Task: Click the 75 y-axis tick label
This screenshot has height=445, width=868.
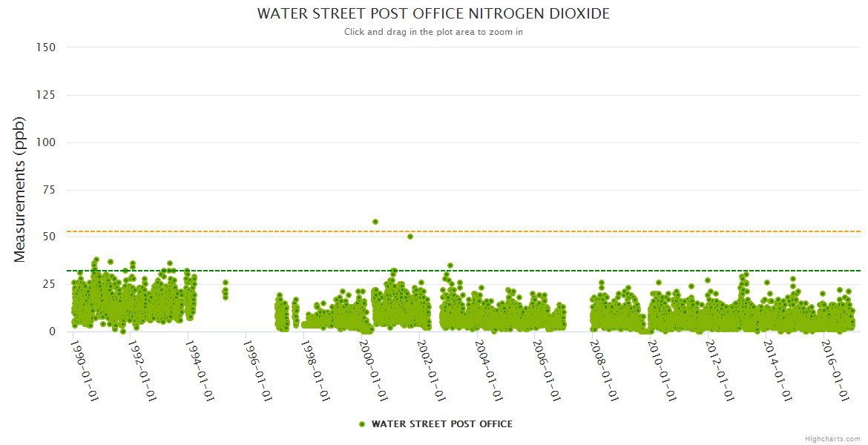Action: tap(49, 190)
